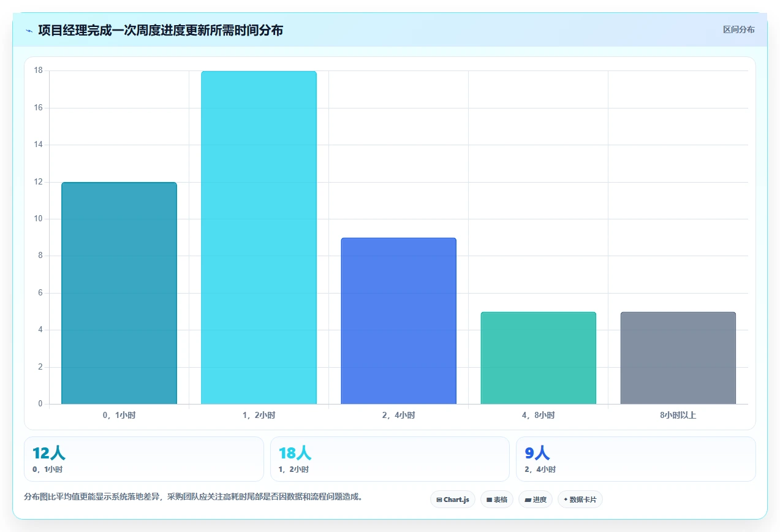Click the tallest bar for 1，2小时
This screenshot has width=780, height=532.
click(259, 238)
